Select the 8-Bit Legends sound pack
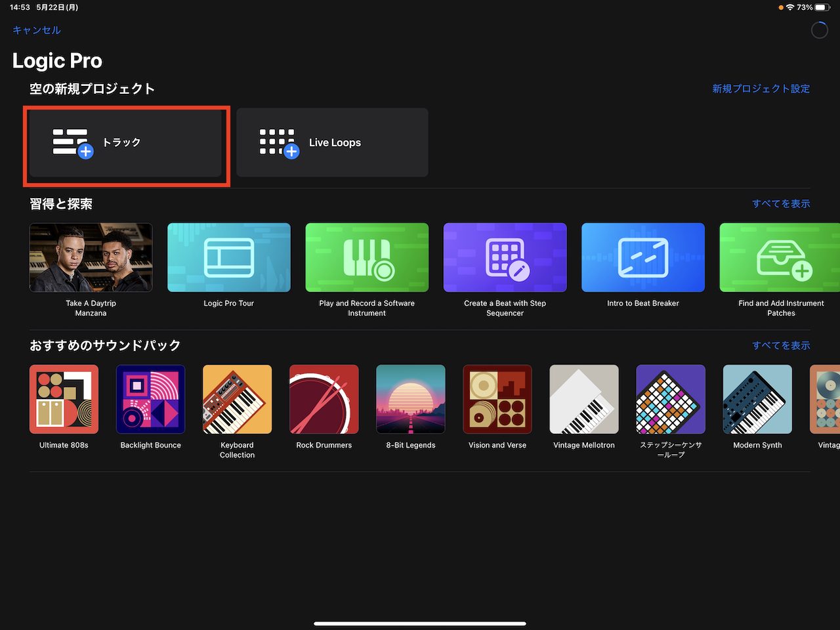The height and width of the screenshot is (630, 840). (411, 399)
